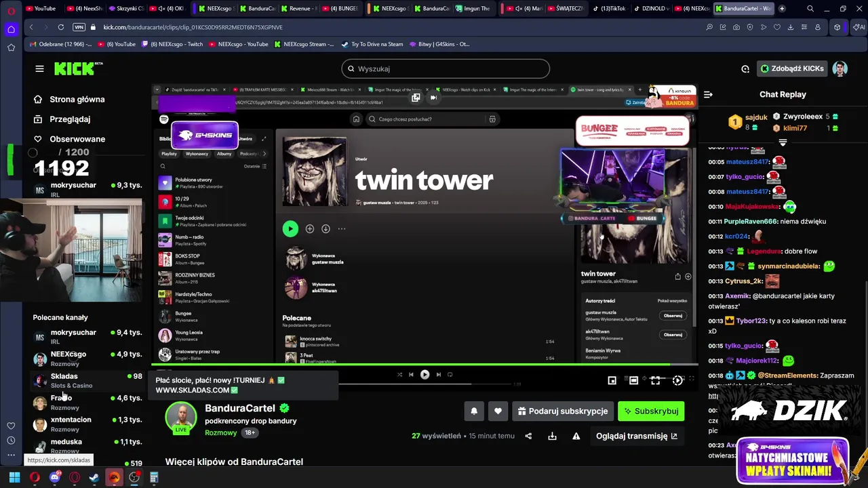Open the browser search tabs magnifier icon
This screenshot has height=488, width=868.
(x=810, y=8)
